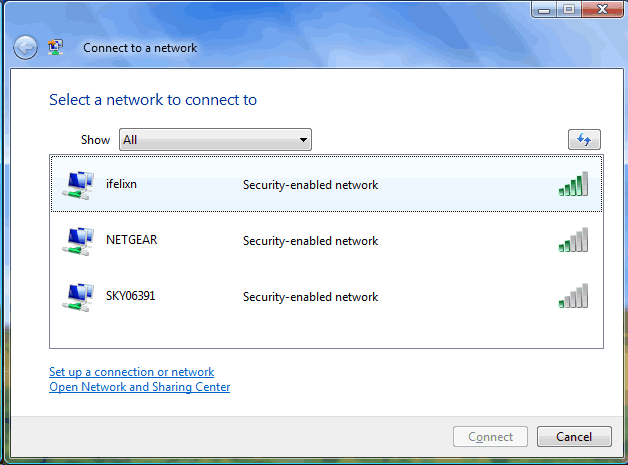
Task: Close the Connect to a network window
Action: click(603, 9)
